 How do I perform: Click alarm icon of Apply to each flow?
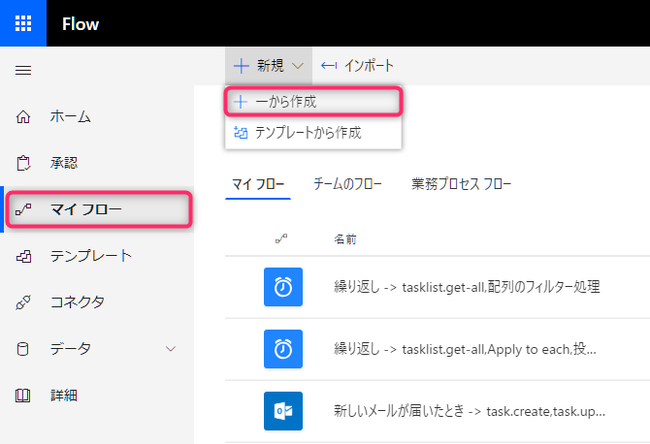(x=283, y=349)
